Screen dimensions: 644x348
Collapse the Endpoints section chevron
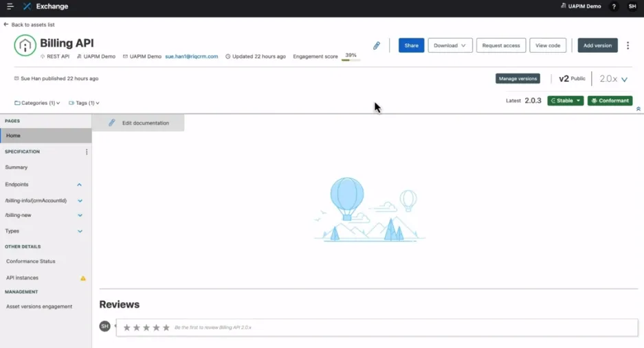tap(79, 185)
